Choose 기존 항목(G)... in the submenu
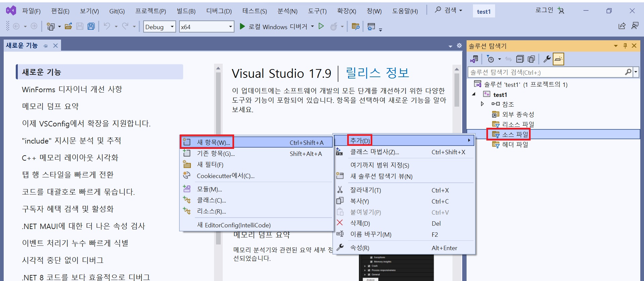Viewport: 644px width, 281px height. coord(257,154)
